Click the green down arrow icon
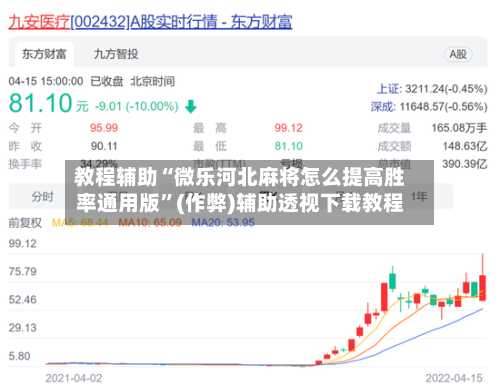Screen dimensions: 500x385 click(191, 107)
